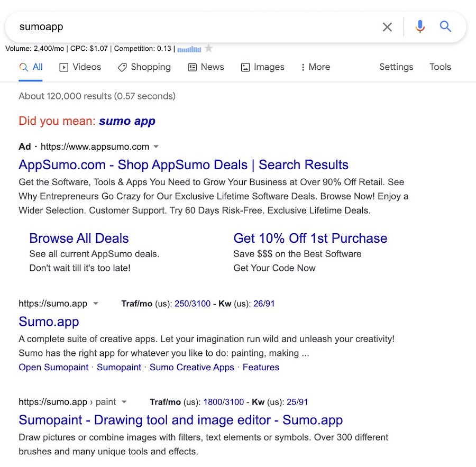Open the Tools options
This screenshot has height=467, width=476.
point(440,67)
